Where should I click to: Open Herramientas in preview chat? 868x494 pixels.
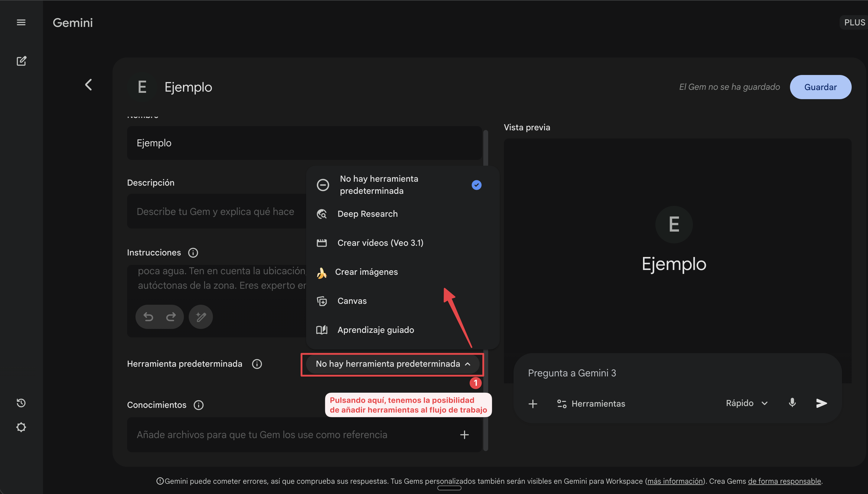(x=591, y=403)
